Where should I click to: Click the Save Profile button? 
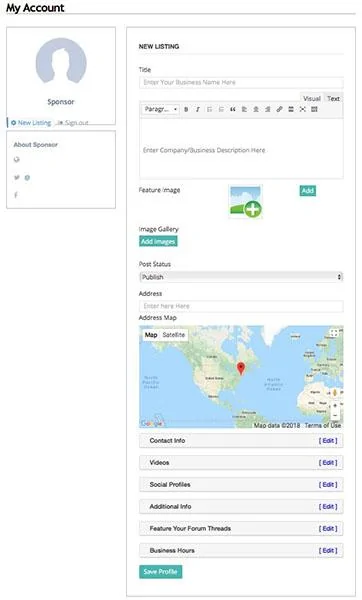(x=160, y=572)
